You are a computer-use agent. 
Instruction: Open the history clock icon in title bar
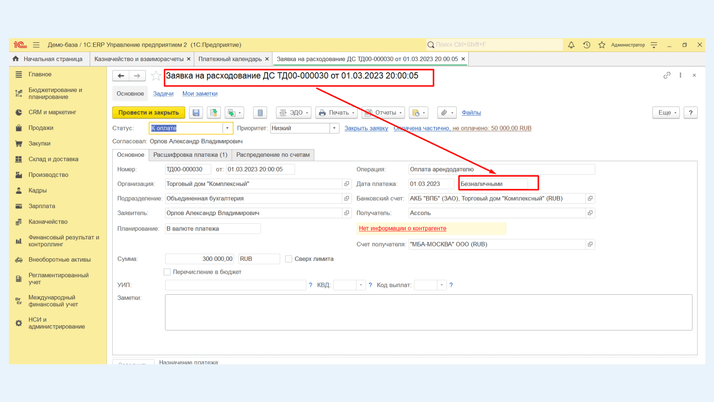pos(587,45)
